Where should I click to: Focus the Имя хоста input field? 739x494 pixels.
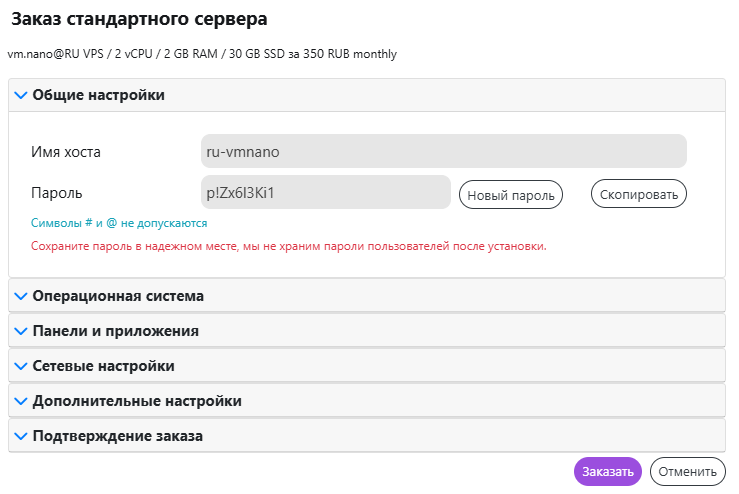coord(443,152)
